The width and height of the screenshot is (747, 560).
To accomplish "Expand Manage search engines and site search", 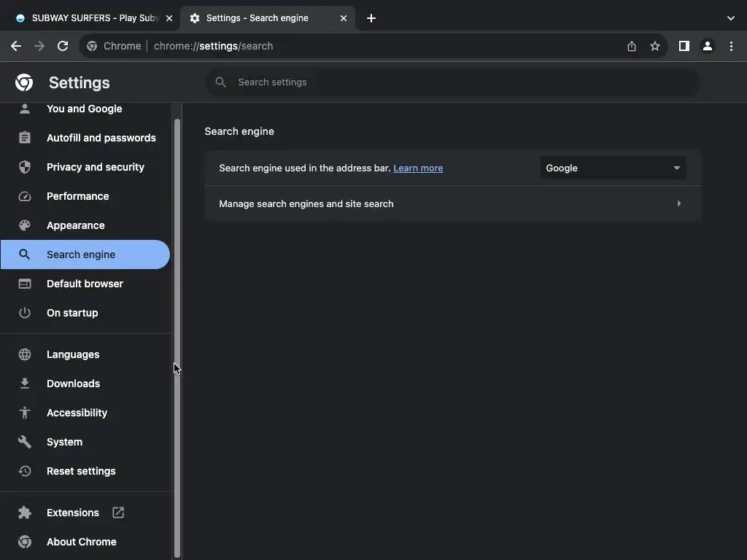I will coord(452,204).
